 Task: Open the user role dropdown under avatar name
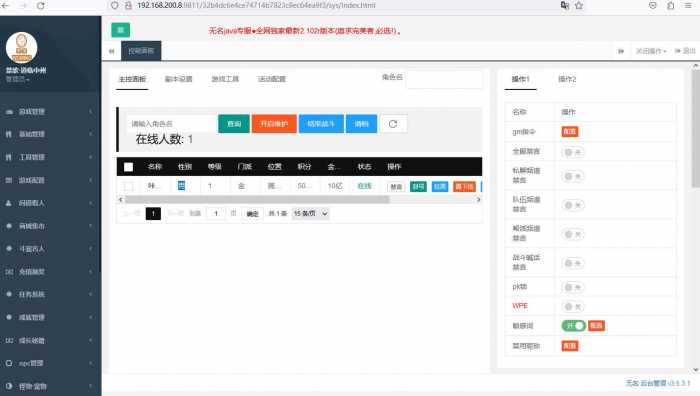(x=18, y=79)
